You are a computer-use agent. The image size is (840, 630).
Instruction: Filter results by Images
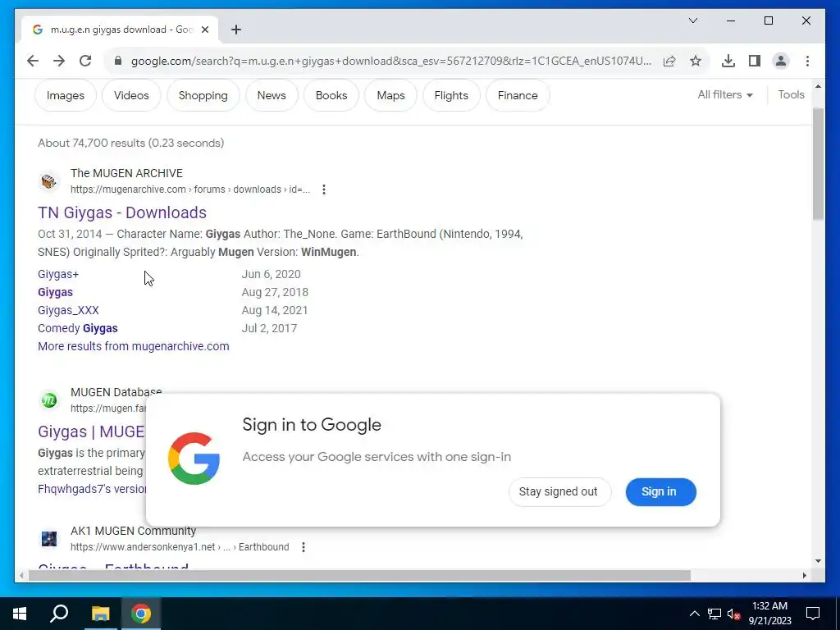pyautogui.click(x=66, y=95)
